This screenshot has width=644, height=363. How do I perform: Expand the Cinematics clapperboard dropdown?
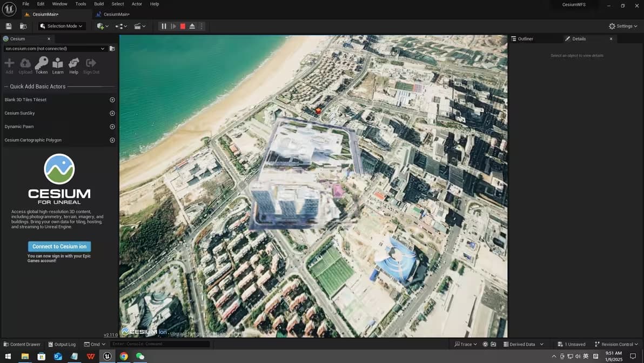pyautogui.click(x=139, y=26)
